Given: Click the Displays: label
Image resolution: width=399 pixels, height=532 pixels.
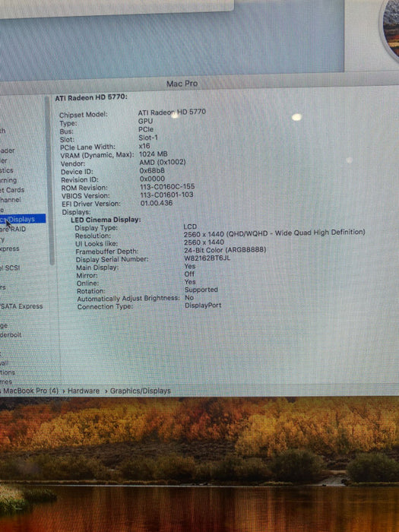Looking at the screenshot, I should pos(76,212).
